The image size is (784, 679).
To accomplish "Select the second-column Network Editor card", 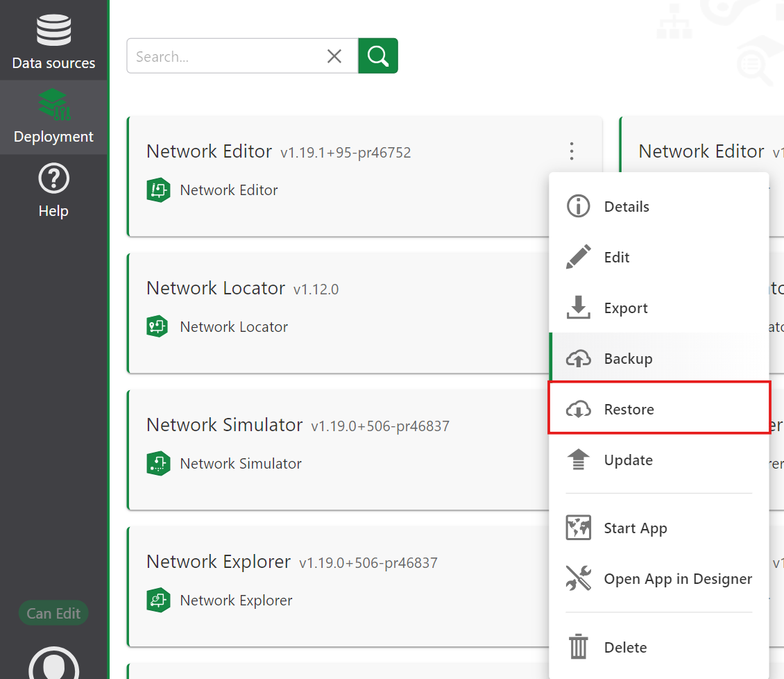I will (701, 145).
